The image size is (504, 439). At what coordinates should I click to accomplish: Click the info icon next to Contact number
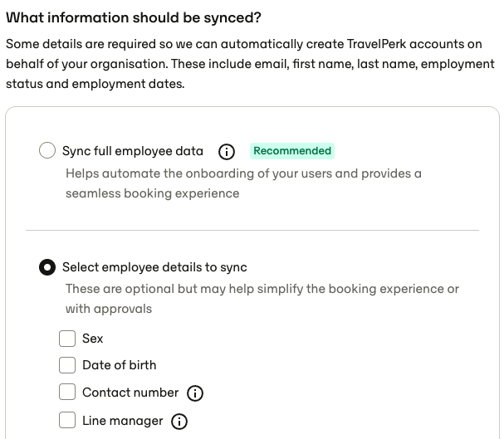(x=195, y=393)
